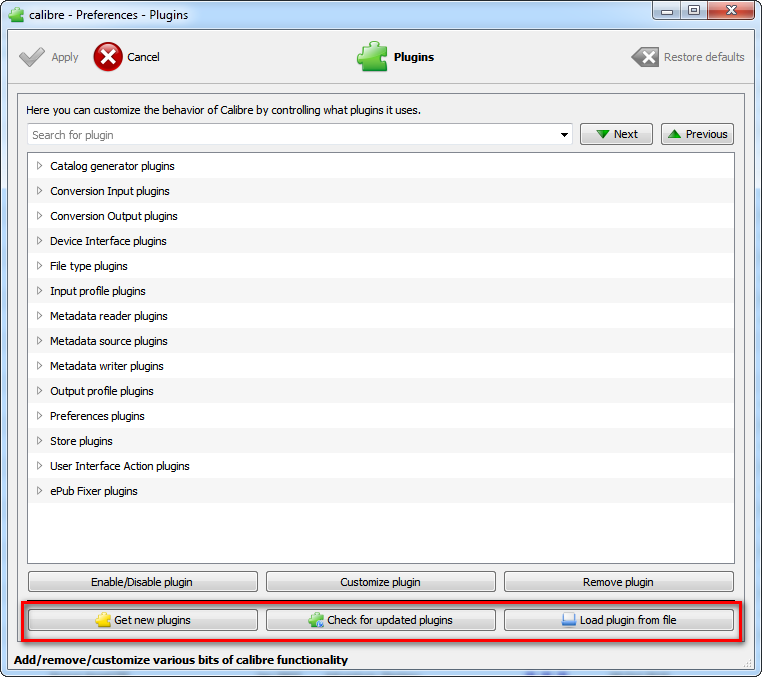
Task: Click the puzzle icon on Check for updated plugins
Action: (316, 620)
